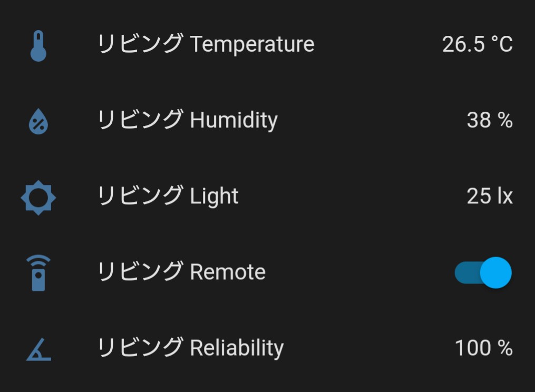Click the 26.5 °C temperature value
This screenshot has width=535, height=392.
coord(478,44)
